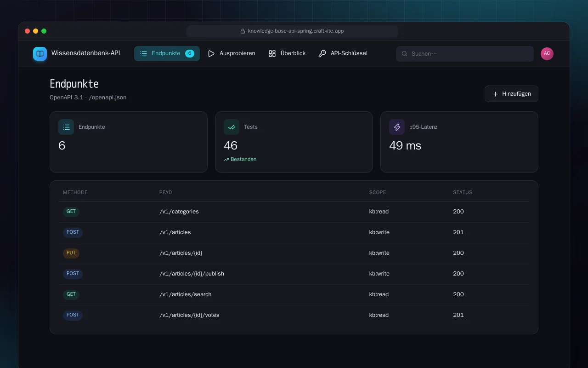Click the SCOPE column header
This screenshot has width=588, height=368.
[378, 192]
